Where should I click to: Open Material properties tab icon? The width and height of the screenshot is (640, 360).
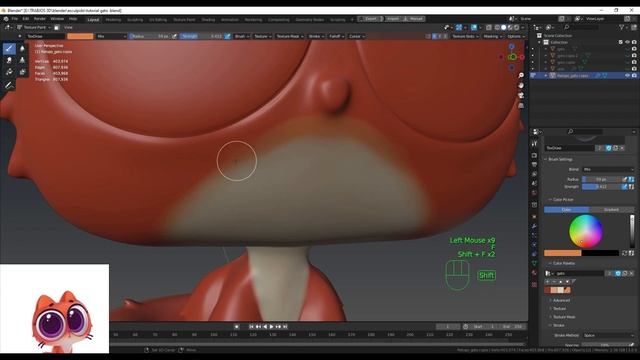point(534,273)
